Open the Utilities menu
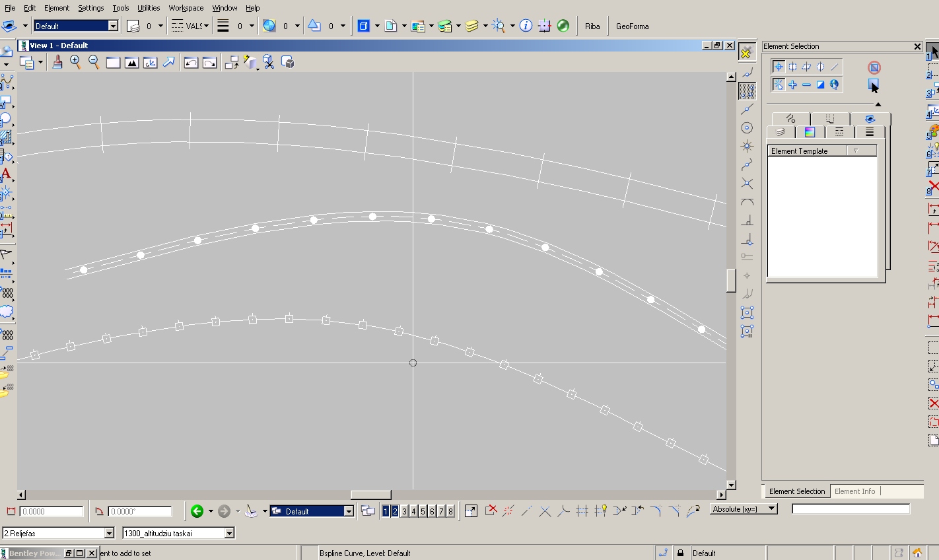 [x=149, y=8]
